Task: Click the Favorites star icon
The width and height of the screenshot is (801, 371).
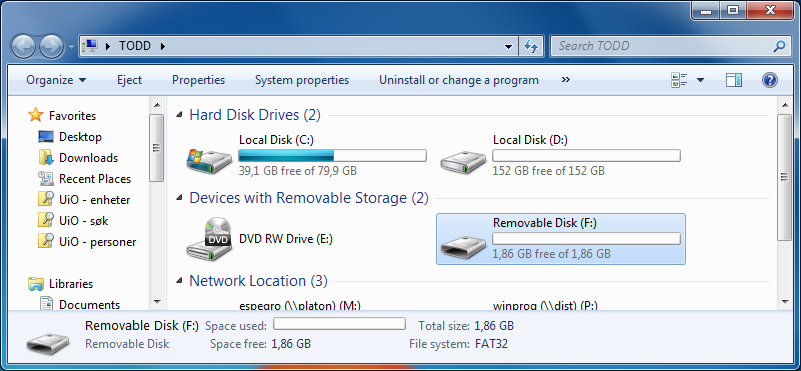Action: pyautogui.click(x=35, y=115)
